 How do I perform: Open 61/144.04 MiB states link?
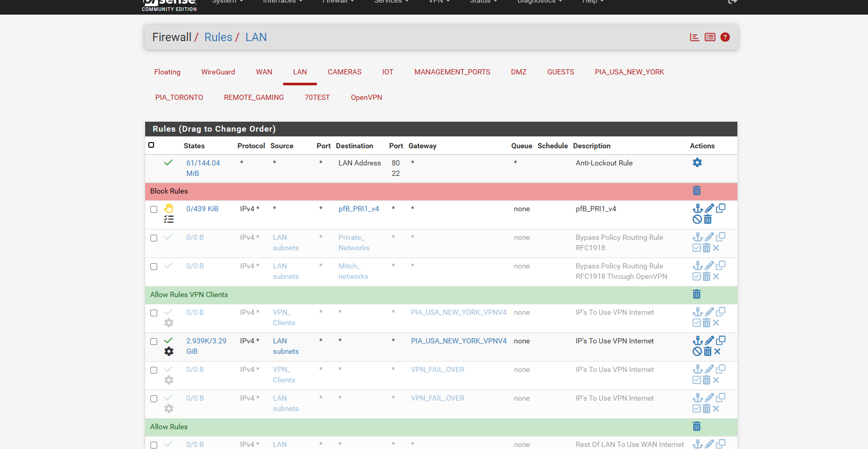(x=203, y=168)
